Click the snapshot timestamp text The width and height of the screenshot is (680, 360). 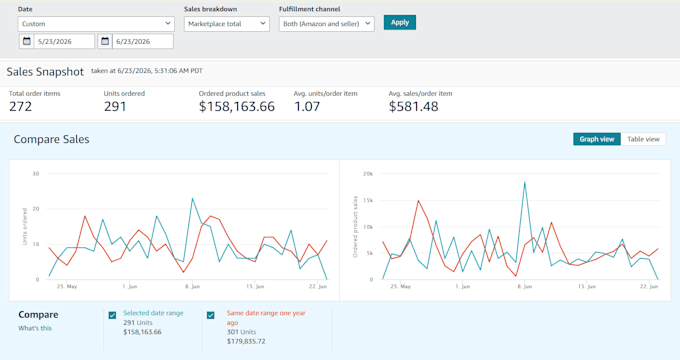[147, 71]
